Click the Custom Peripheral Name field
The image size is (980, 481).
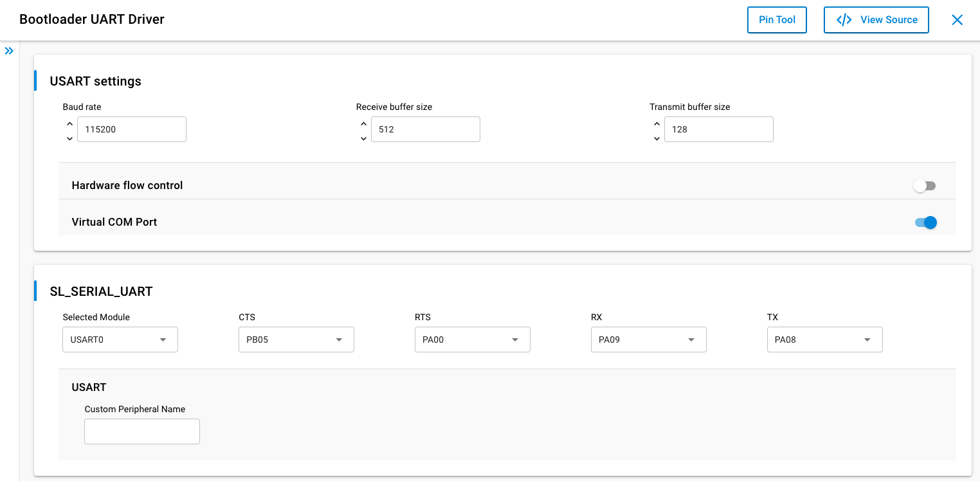142,431
